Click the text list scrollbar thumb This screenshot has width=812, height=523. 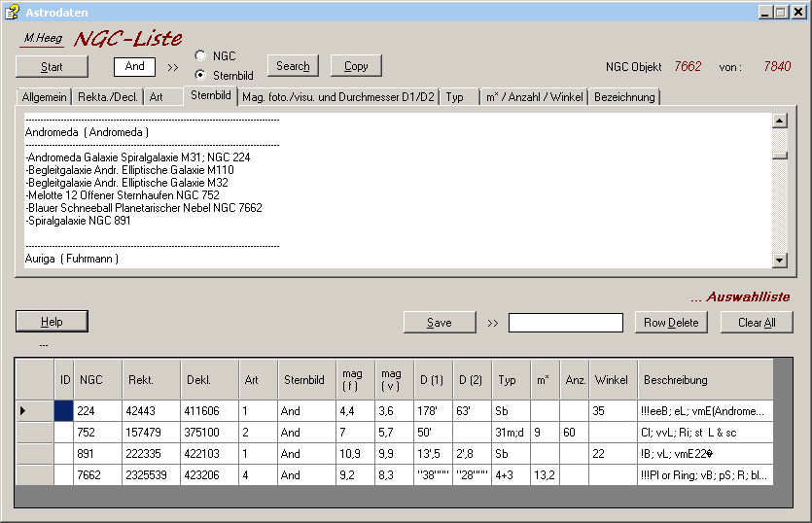780,156
